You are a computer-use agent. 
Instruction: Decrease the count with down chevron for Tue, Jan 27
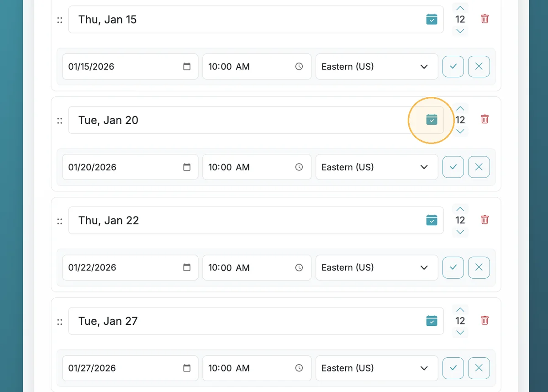click(x=460, y=333)
